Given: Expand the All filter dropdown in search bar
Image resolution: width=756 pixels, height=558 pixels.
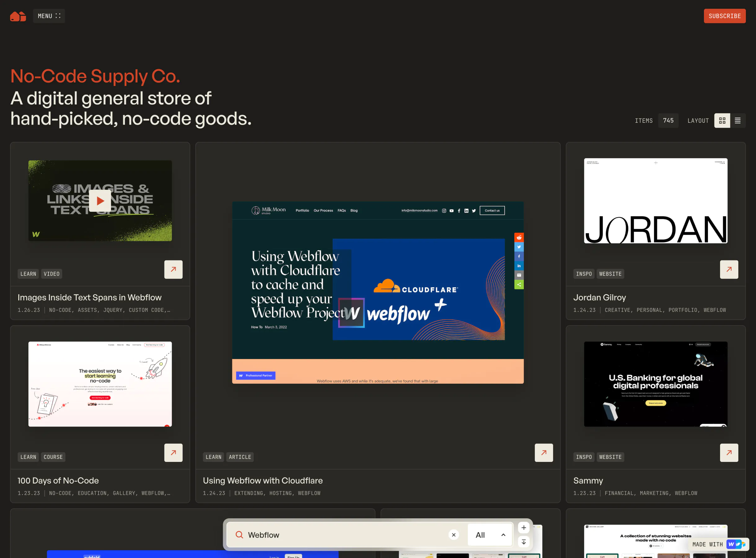Looking at the screenshot, I should (x=490, y=535).
